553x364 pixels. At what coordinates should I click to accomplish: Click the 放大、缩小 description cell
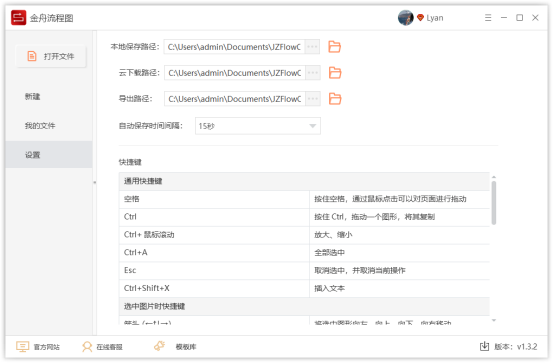[x=400, y=235]
